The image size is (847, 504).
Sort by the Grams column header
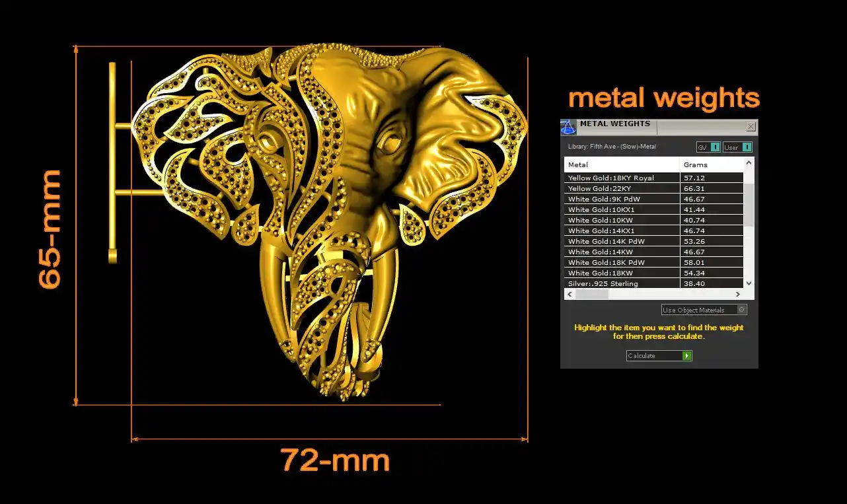(711, 164)
